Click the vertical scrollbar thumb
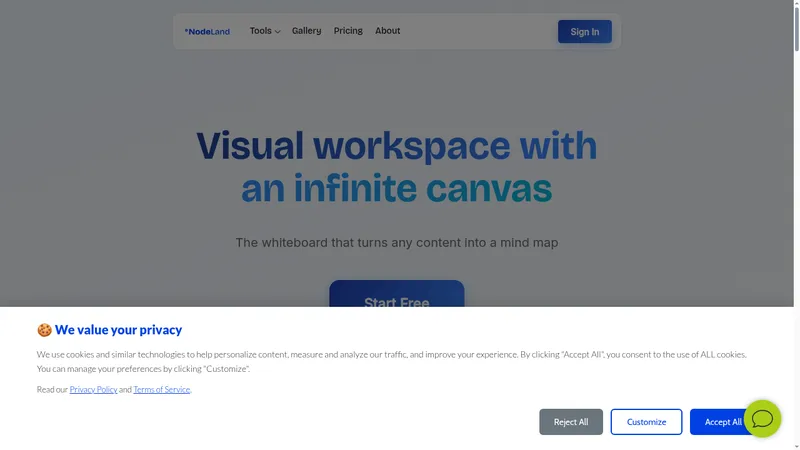800x450 pixels. 796,28
